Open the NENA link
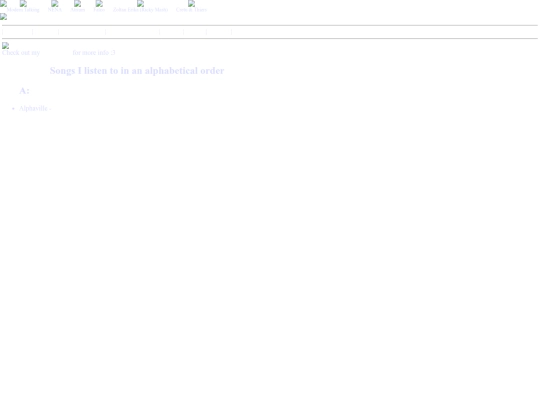540x405 pixels. 55,10
